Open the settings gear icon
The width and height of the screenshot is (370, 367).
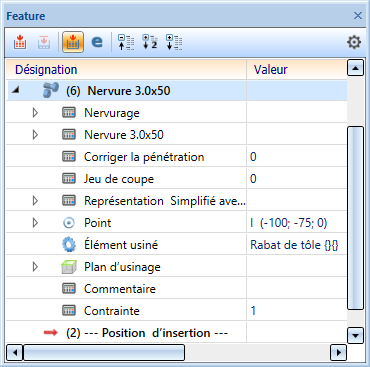tap(354, 42)
